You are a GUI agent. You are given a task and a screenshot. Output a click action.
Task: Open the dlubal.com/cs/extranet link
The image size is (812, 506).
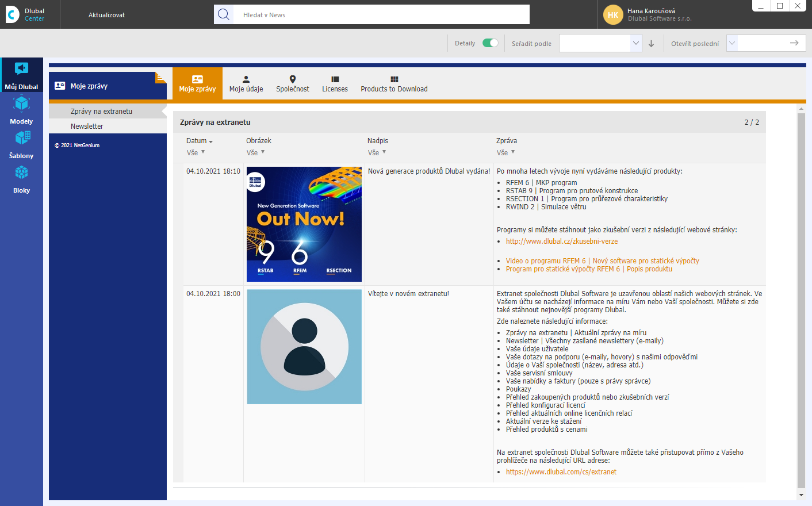[x=561, y=472]
